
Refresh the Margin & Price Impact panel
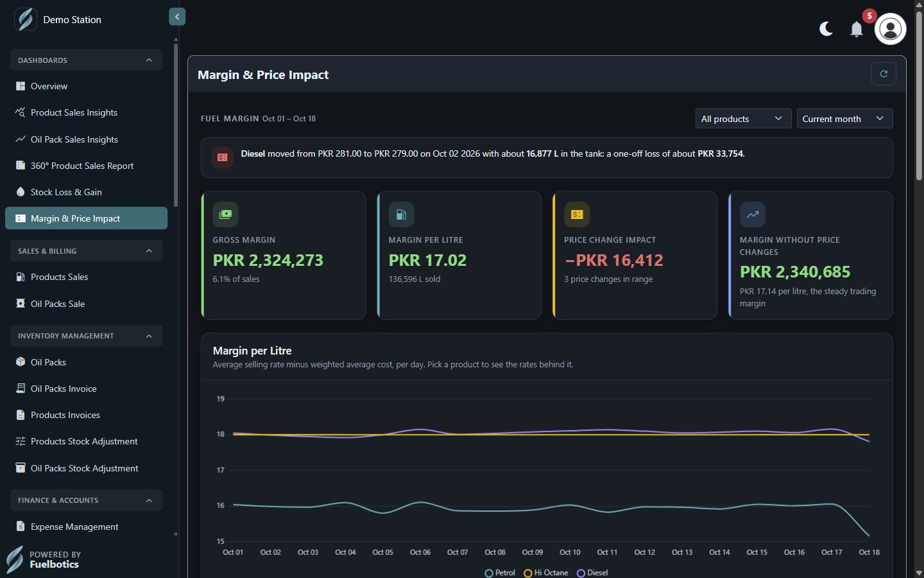coord(884,74)
